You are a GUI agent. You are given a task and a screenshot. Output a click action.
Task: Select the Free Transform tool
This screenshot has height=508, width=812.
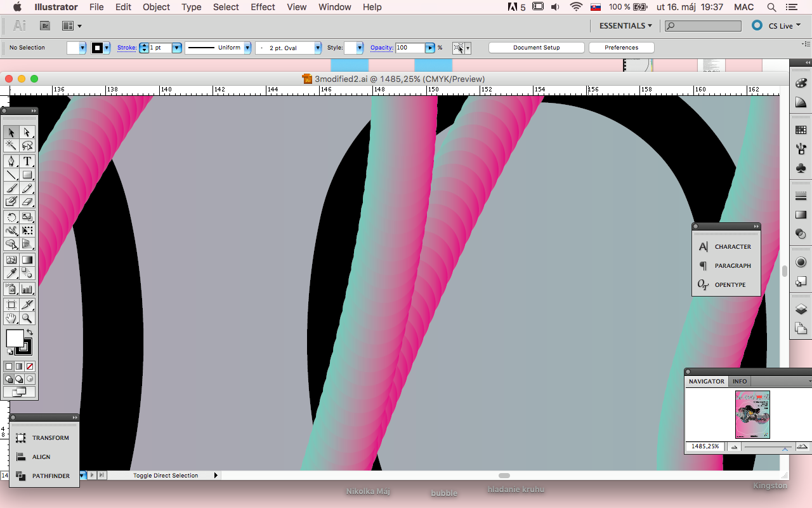coord(27,231)
